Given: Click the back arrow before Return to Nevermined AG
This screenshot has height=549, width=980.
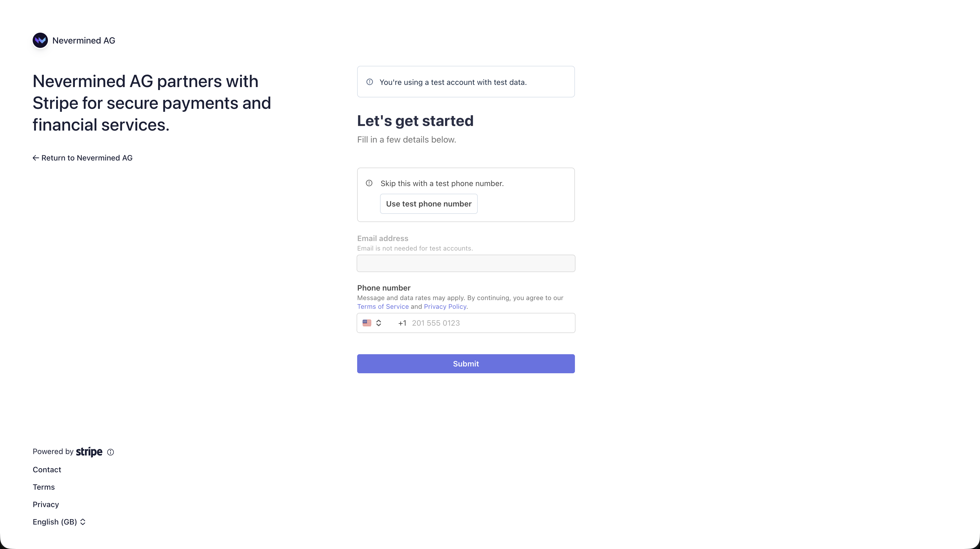Looking at the screenshot, I should tap(36, 158).
